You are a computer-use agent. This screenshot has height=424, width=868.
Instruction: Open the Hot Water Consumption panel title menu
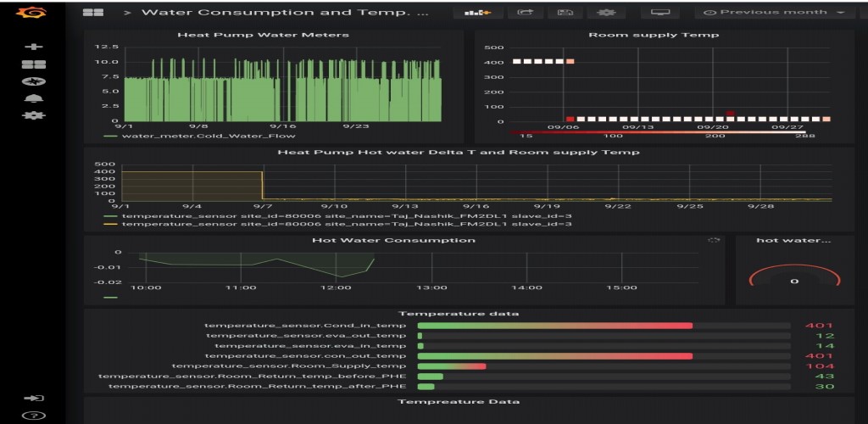393,240
